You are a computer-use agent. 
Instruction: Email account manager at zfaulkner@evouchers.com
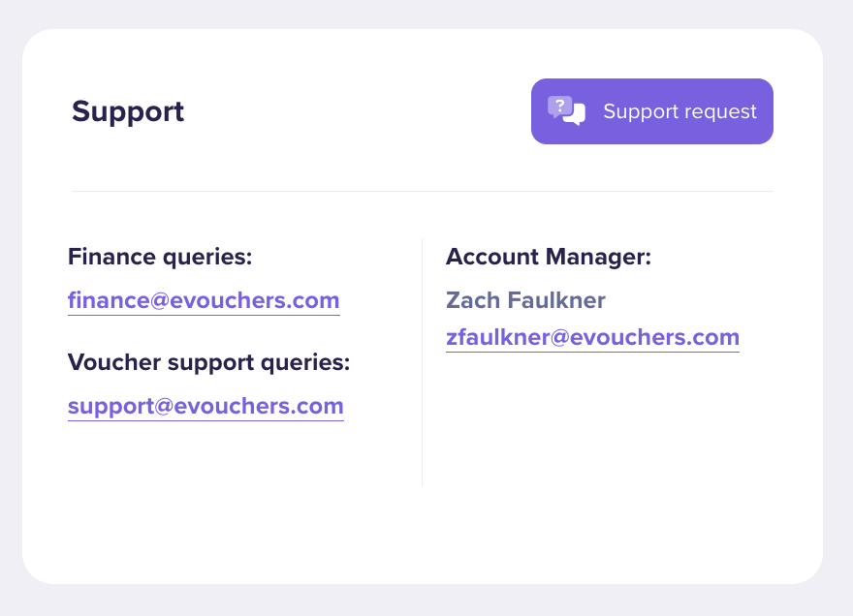coord(592,337)
